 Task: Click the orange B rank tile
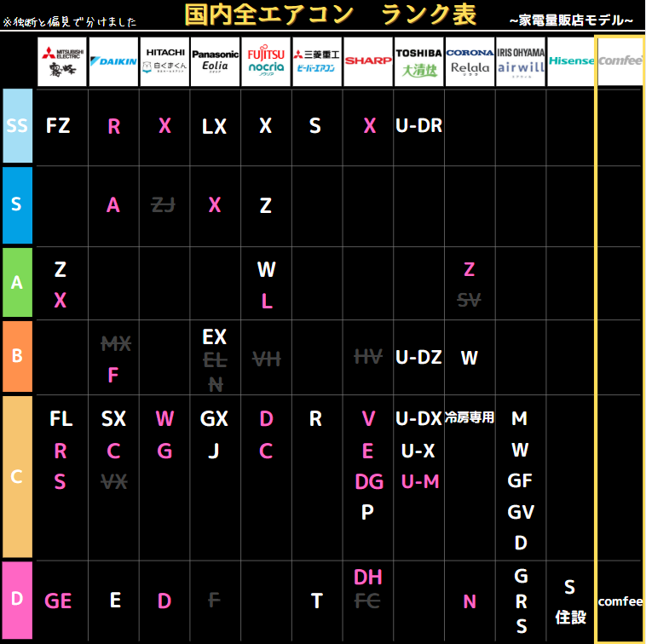click(x=17, y=356)
